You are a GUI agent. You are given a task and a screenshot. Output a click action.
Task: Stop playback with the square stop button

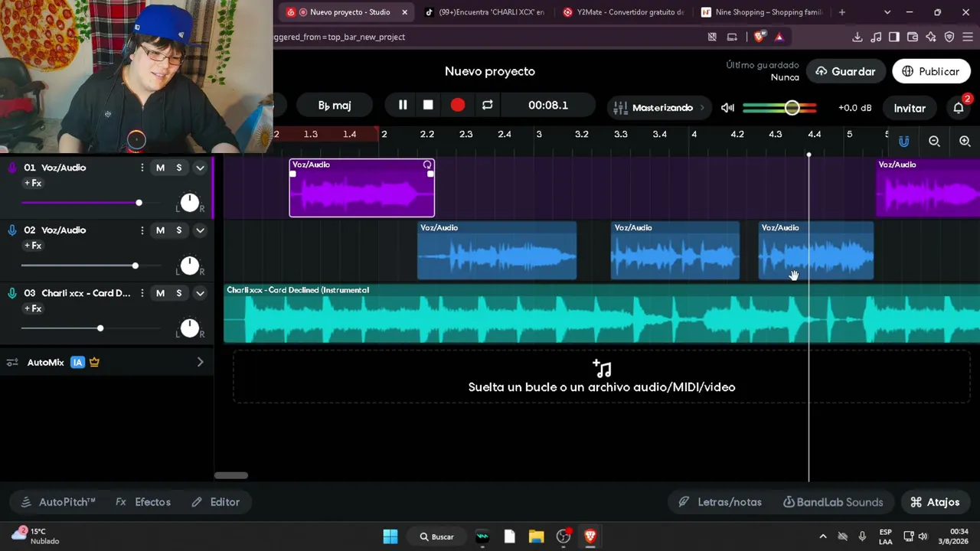click(x=428, y=105)
